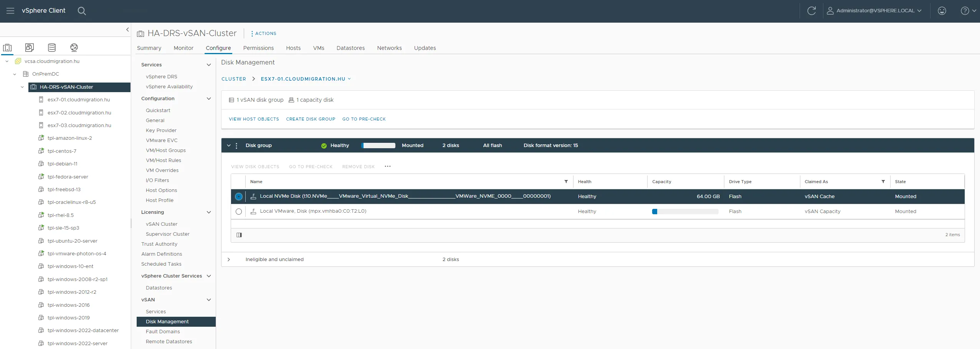Viewport: 980px width, 349px height.
Task: Click the green Healthy status icon
Action: tap(324, 146)
